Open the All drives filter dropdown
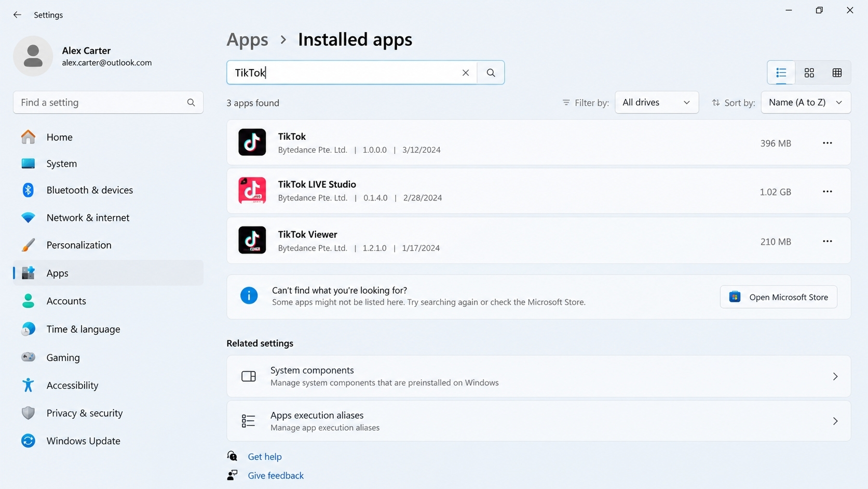The image size is (868, 489). pyautogui.click(x=657, y=102)
